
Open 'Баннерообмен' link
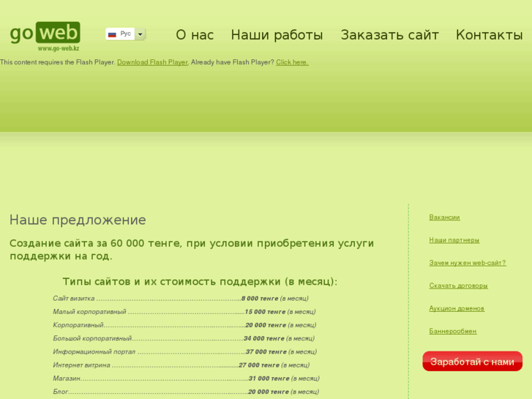pos(453,331)
